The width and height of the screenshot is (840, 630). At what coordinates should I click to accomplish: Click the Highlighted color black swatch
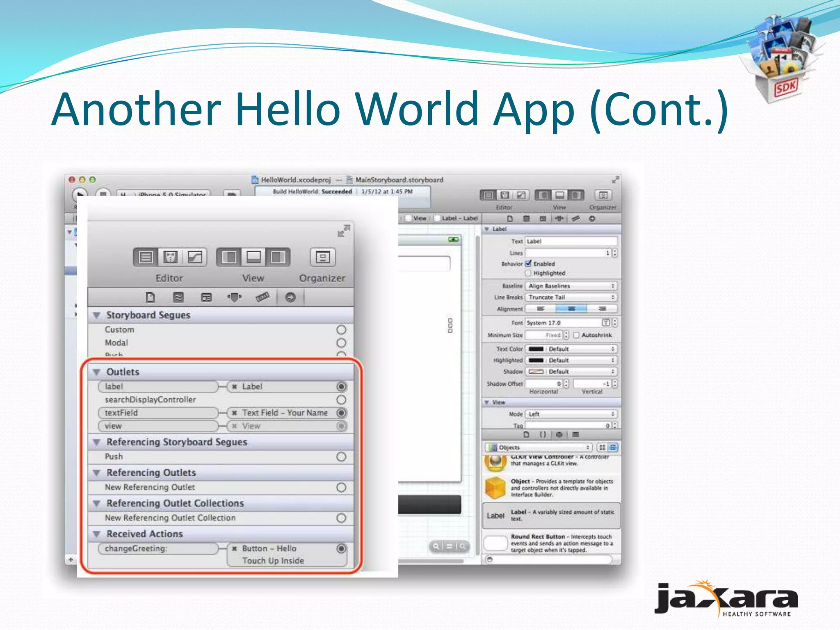pyautogui.click(x=536, y=361)
